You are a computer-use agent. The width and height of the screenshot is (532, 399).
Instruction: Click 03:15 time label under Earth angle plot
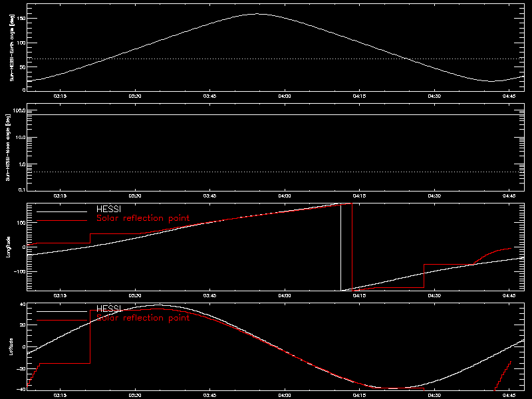point(60,96)
